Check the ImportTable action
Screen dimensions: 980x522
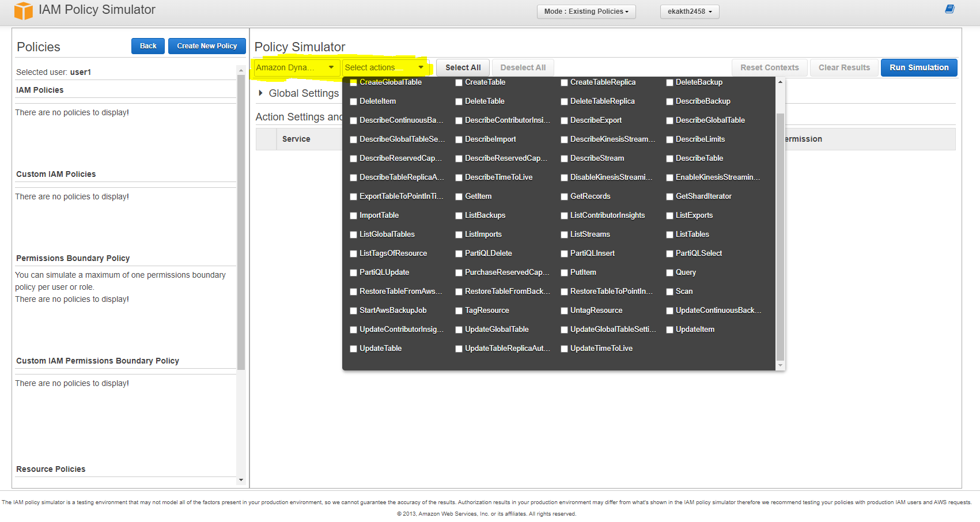pyautogui.click(x=354, y=216)
